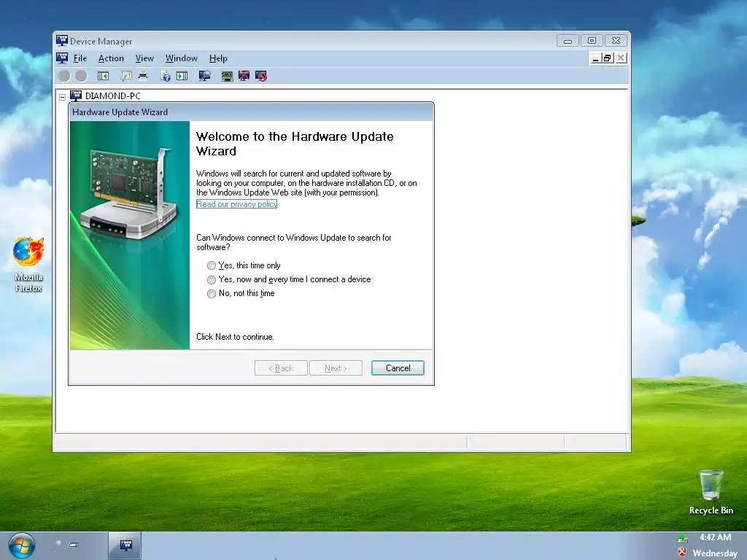Click the DIAMOND-PC tree label

tap(113, 96)
